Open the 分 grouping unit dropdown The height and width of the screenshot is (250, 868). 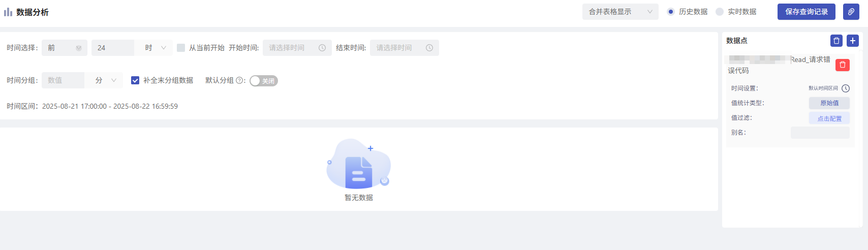pos(104,80)
